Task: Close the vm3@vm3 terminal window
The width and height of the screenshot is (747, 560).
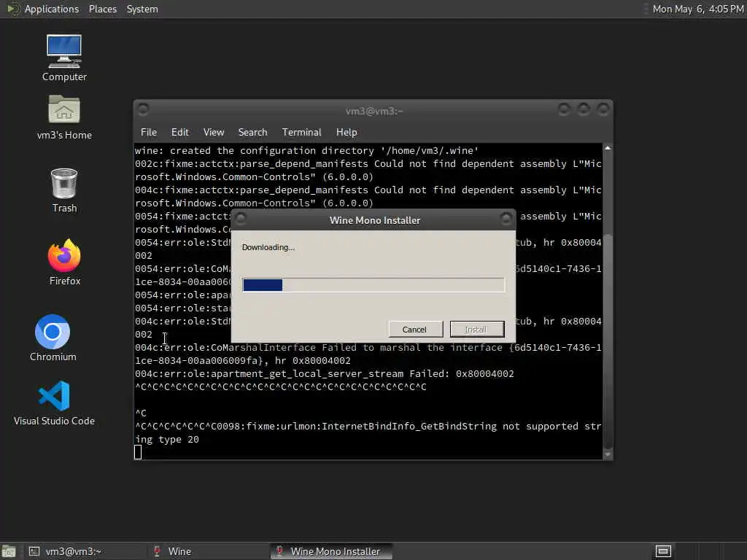Action: tap(603, 109)
